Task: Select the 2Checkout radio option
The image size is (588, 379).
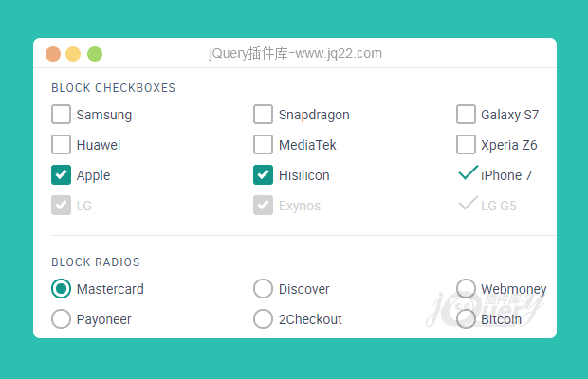Action: [x=263, y=319]
